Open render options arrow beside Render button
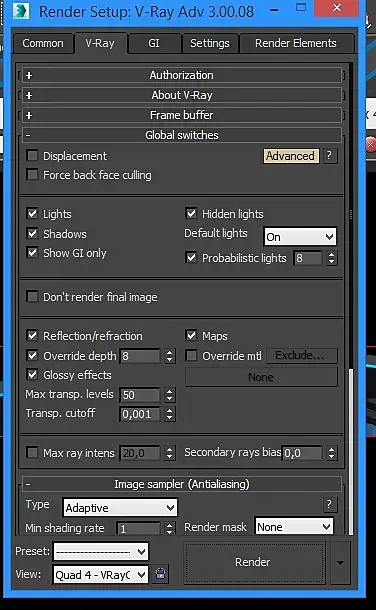The width and height of the screenshot is (376, 610). click(340, 563)
